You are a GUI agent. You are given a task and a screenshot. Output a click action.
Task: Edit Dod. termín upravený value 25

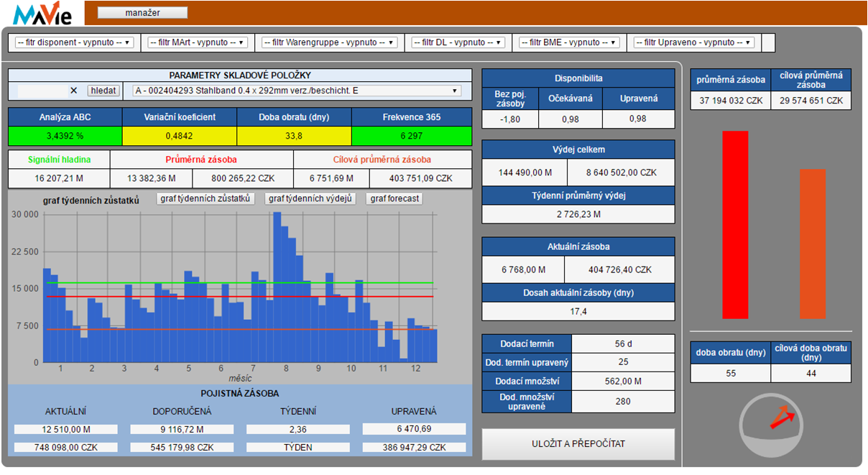coord(624,362)
